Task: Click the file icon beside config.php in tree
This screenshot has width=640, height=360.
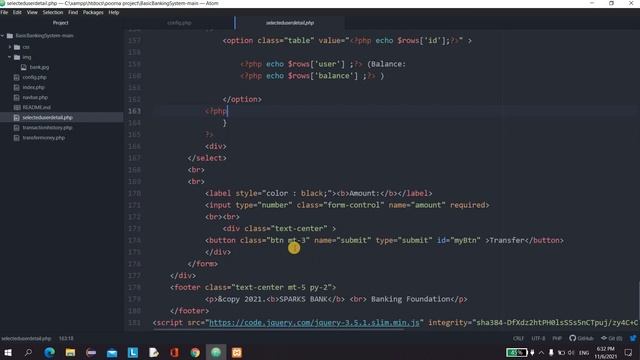Action: [x=17, y=77]
